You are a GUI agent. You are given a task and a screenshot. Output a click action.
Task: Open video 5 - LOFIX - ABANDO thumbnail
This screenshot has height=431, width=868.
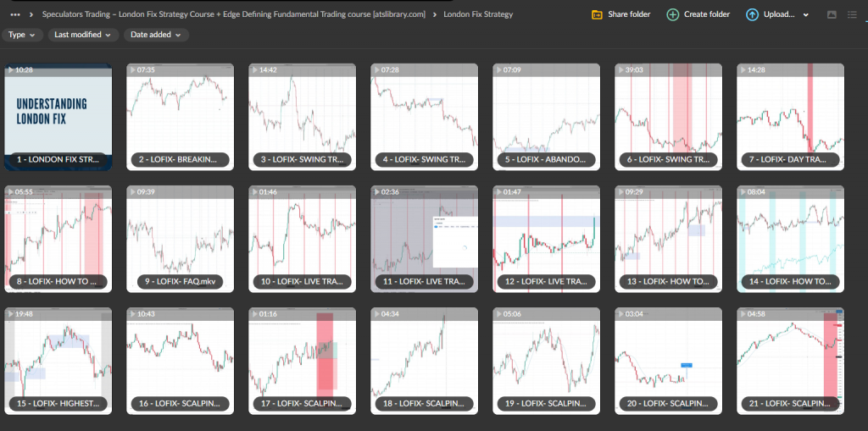547,117
